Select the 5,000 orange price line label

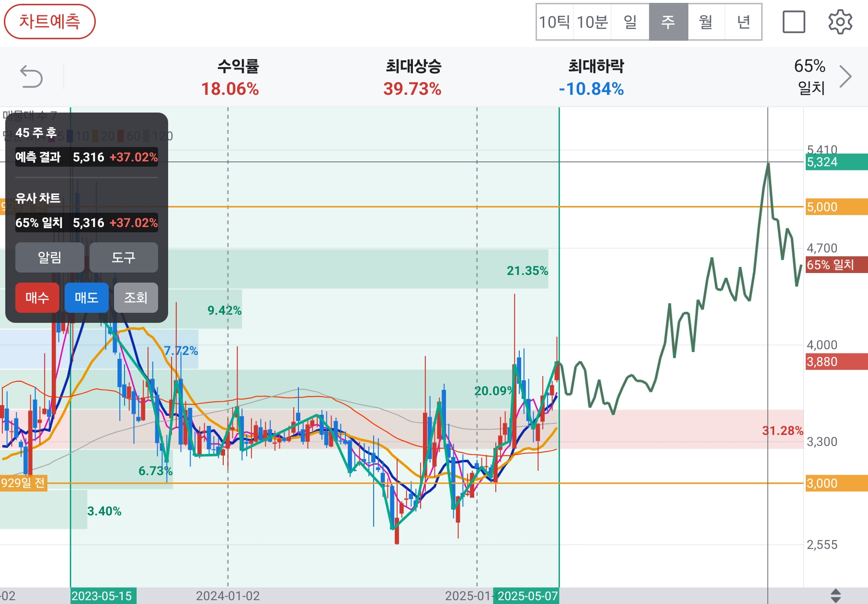pos(836,207)
